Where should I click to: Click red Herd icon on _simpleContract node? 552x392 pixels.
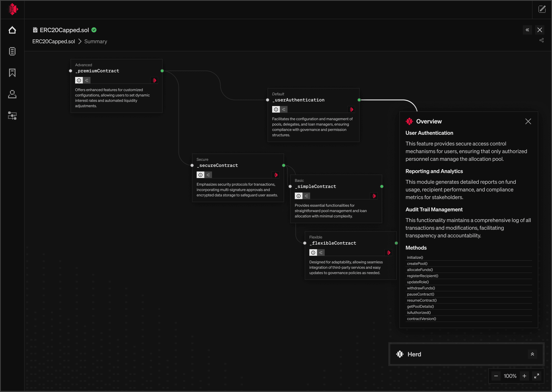(374, 196)
